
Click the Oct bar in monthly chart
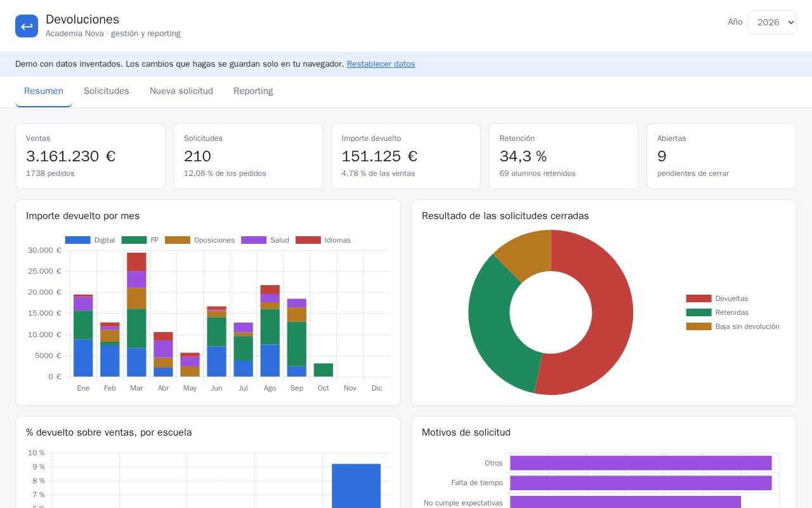[324, 370]
